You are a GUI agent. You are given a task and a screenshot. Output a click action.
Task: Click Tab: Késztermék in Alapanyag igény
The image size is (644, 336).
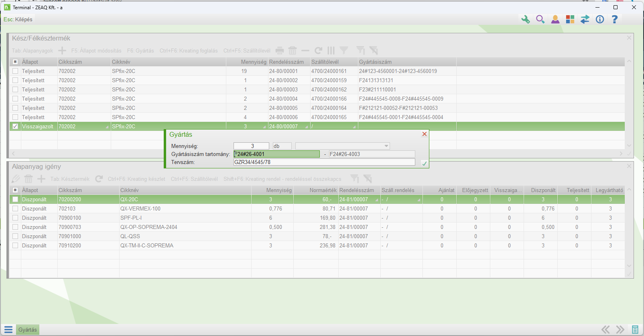click(x=70, y=179)
